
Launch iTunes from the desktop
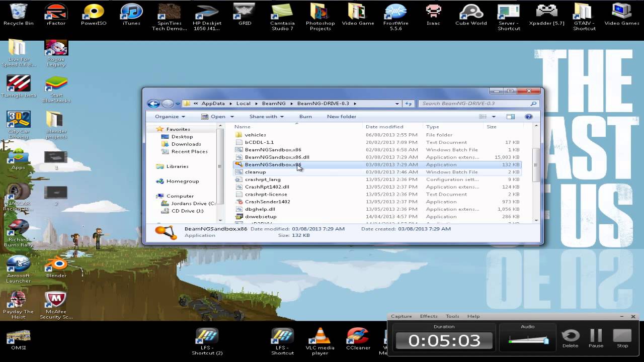click(131, 14)
